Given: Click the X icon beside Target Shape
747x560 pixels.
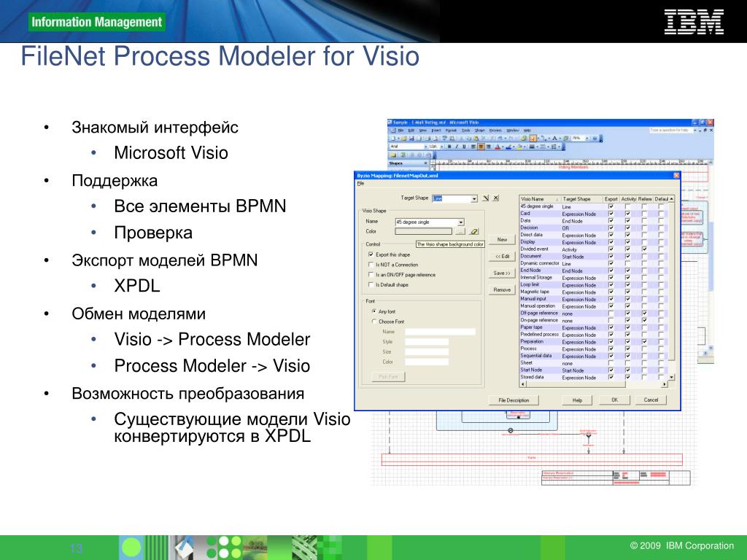Looking at the screenshot, I should 496,198.
